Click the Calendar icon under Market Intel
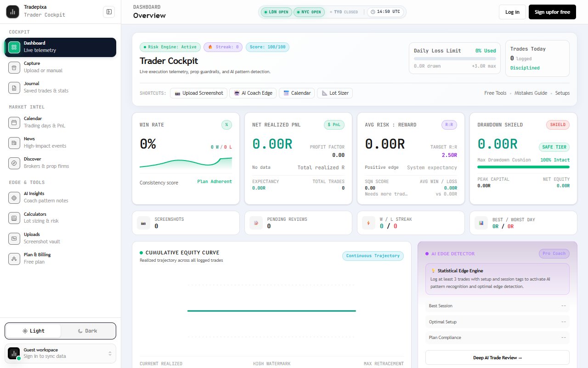Image resolution: width=588 pixels, height=368 pixels. tap(14, 122)
